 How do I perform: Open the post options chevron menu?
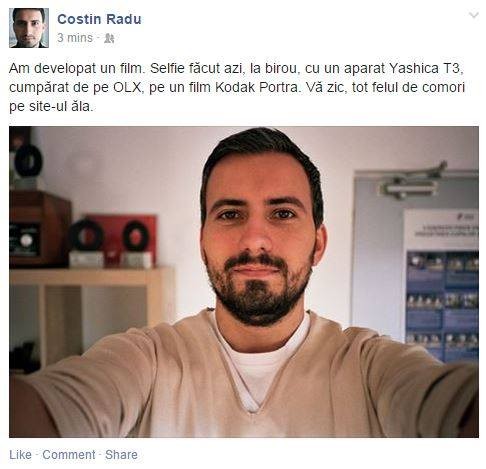click(473, 15)
